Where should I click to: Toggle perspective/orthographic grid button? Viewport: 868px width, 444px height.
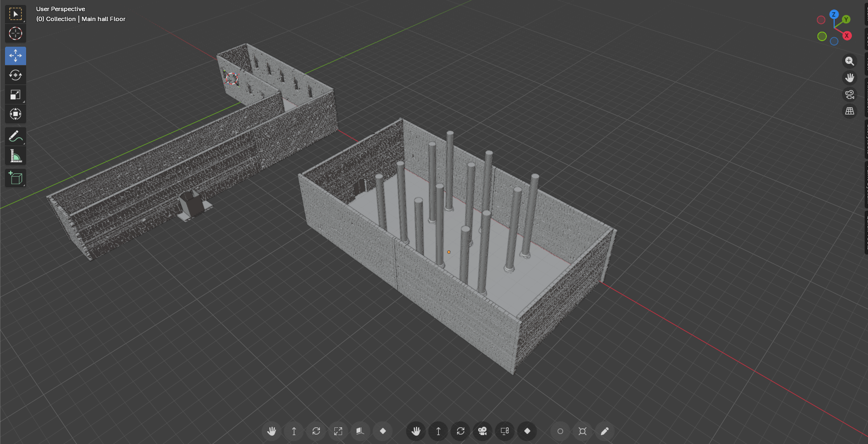point(849,111)
